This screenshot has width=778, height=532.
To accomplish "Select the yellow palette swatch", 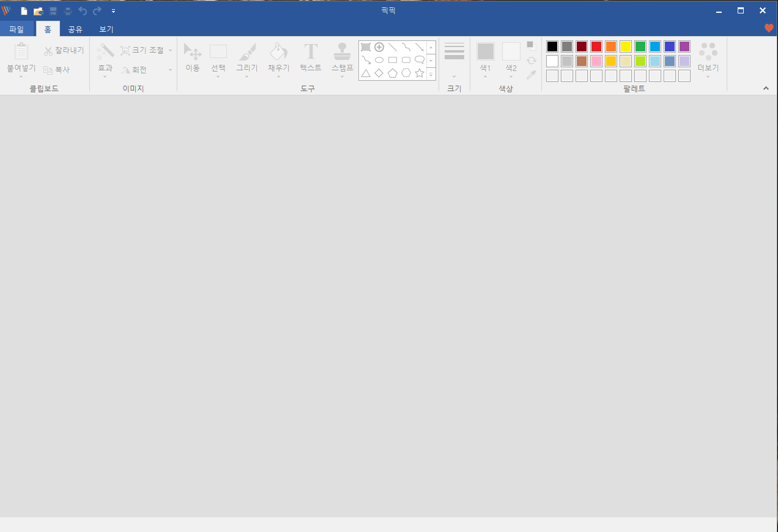I will tap(626, 46).
